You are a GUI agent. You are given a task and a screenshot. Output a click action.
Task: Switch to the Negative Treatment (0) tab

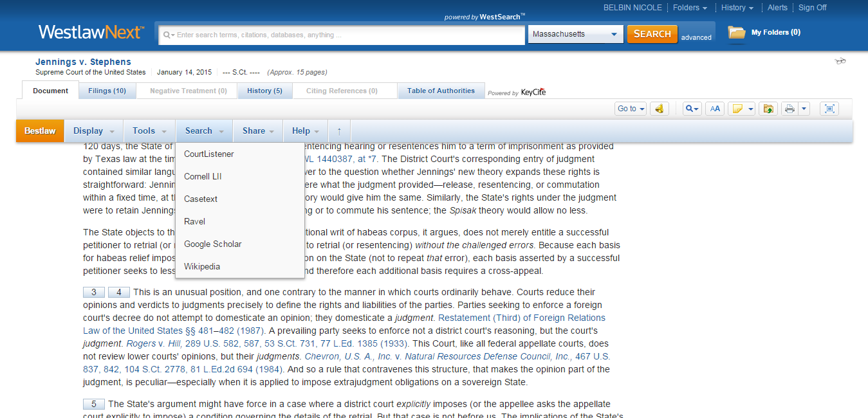click(189, 91)
